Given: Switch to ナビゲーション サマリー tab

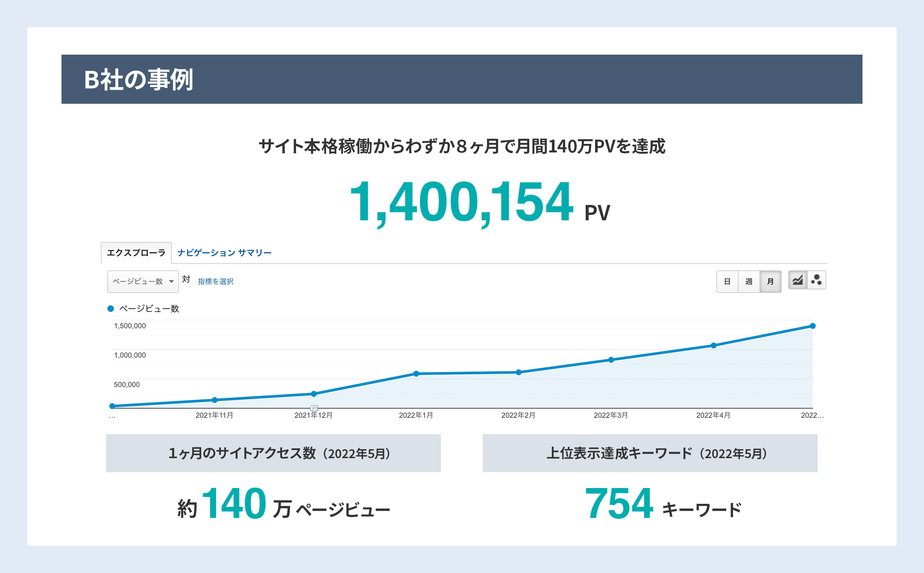Looking at the screenshot, I should 225,253.
